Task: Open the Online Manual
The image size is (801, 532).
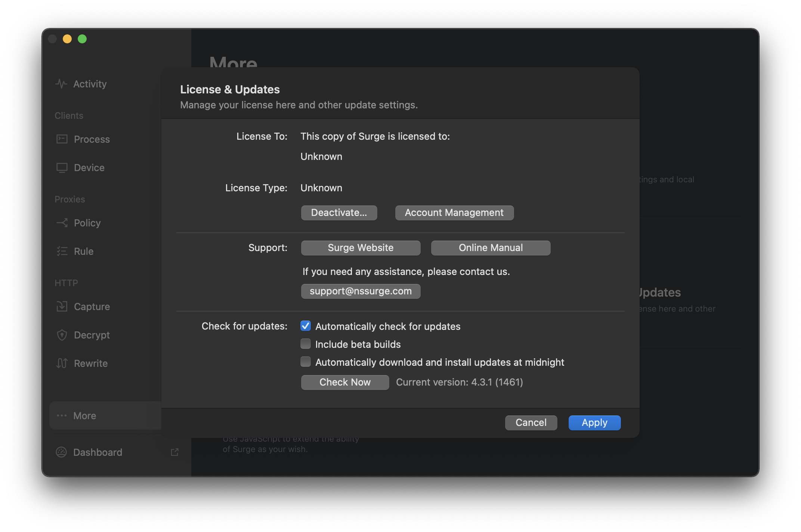Action: pyautogui.click(x=491, y=248)
